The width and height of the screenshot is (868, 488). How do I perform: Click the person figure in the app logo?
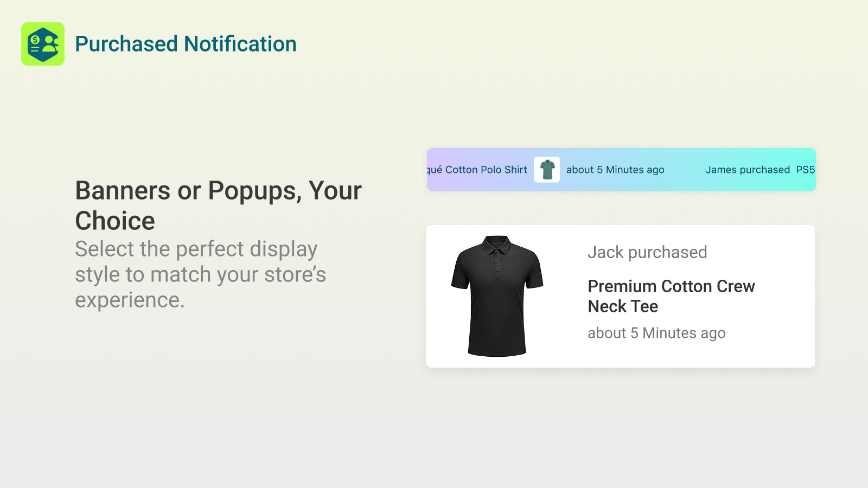[50, 43]
